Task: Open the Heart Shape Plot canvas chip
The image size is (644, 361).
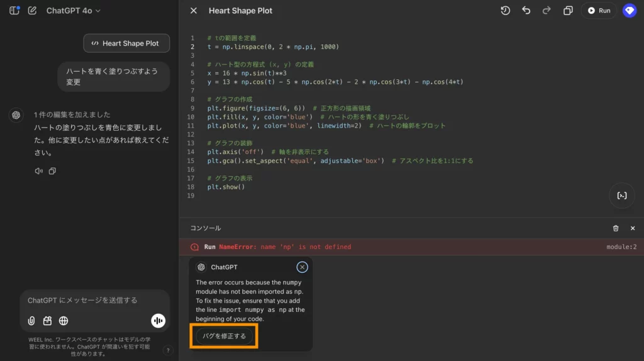Action: click(126, 43)
